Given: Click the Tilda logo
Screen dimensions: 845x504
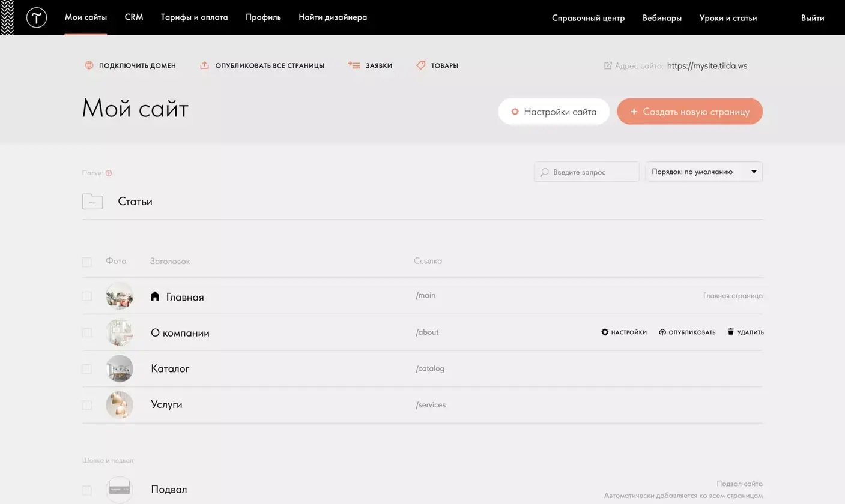Looking at the screenshot, I should pyautogui.click(x=36, y=17).
